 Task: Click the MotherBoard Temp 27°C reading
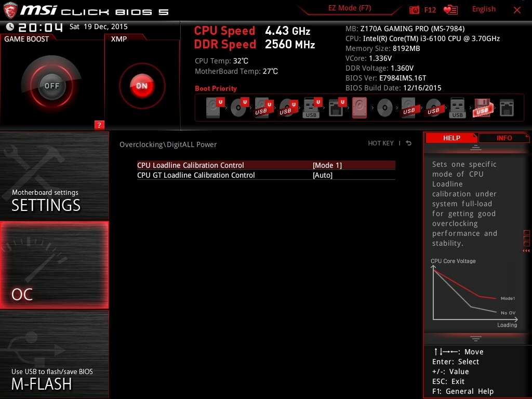pyautogui.click(x=236, y=71)
